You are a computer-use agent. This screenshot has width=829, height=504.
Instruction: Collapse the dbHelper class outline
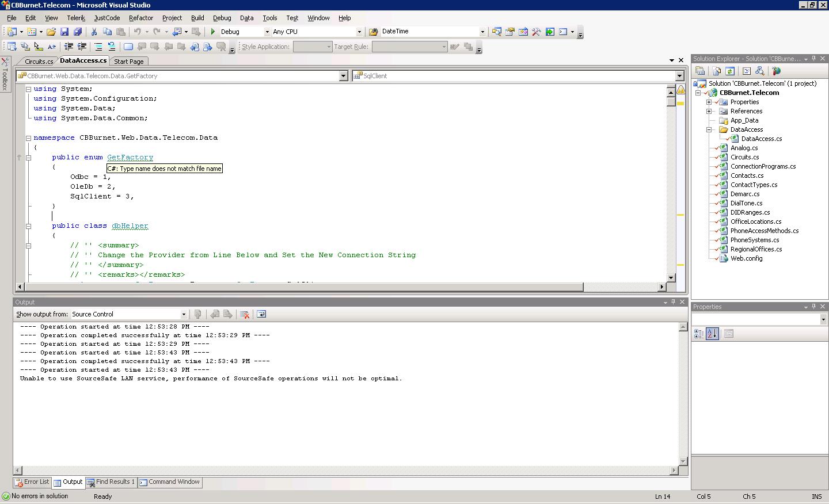point(28,226)
